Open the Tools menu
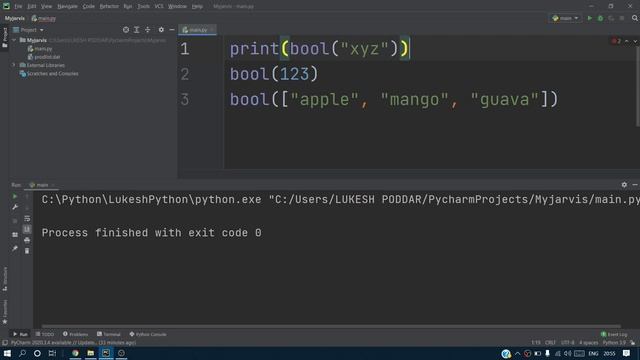640x360 pixels. (143, 6)
